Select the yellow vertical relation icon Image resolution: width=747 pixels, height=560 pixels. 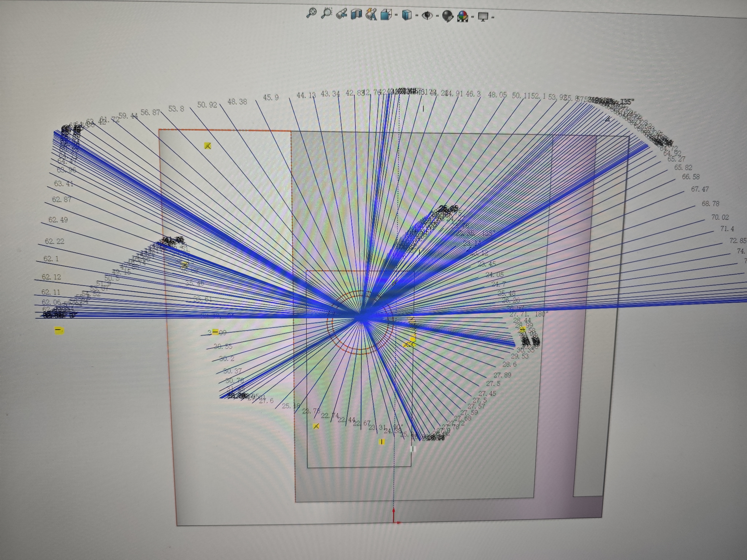382,442
